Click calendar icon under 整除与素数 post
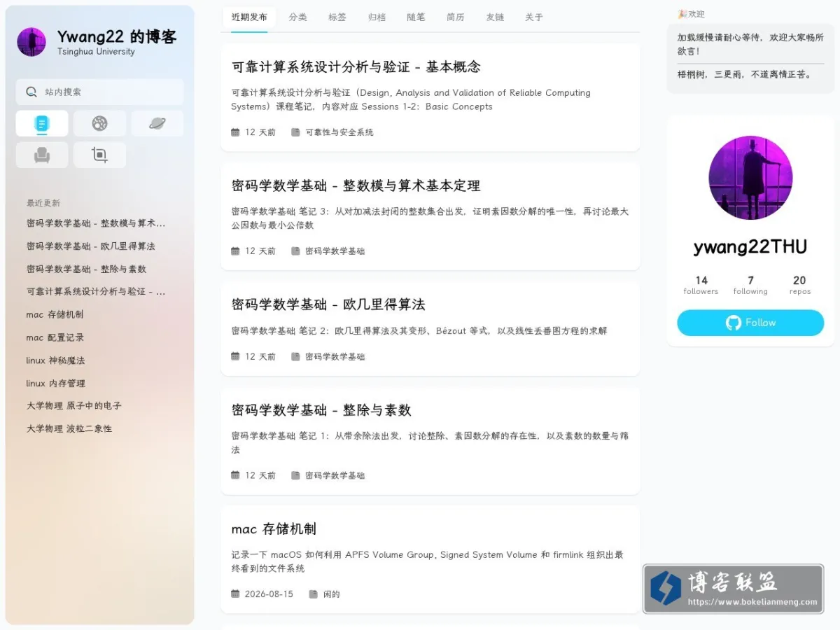This screenshot has height=630, width=840. click(x=235, y=475)
